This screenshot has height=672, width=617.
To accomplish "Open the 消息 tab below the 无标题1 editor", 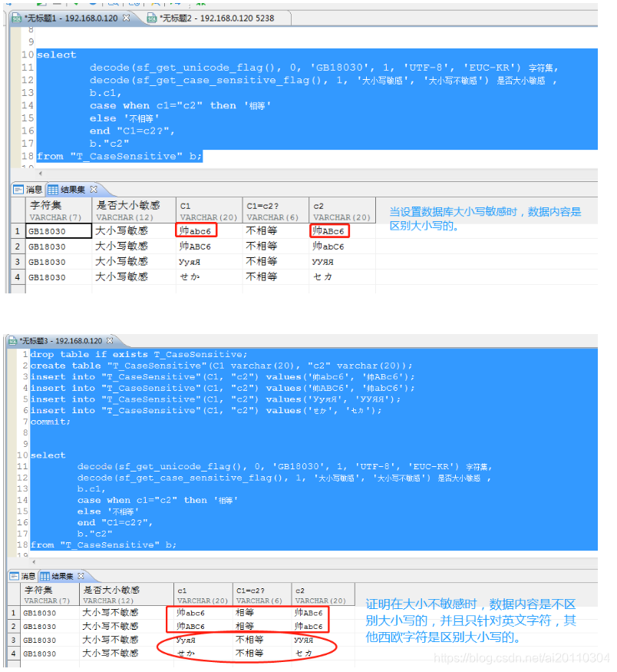I will 28,190.
